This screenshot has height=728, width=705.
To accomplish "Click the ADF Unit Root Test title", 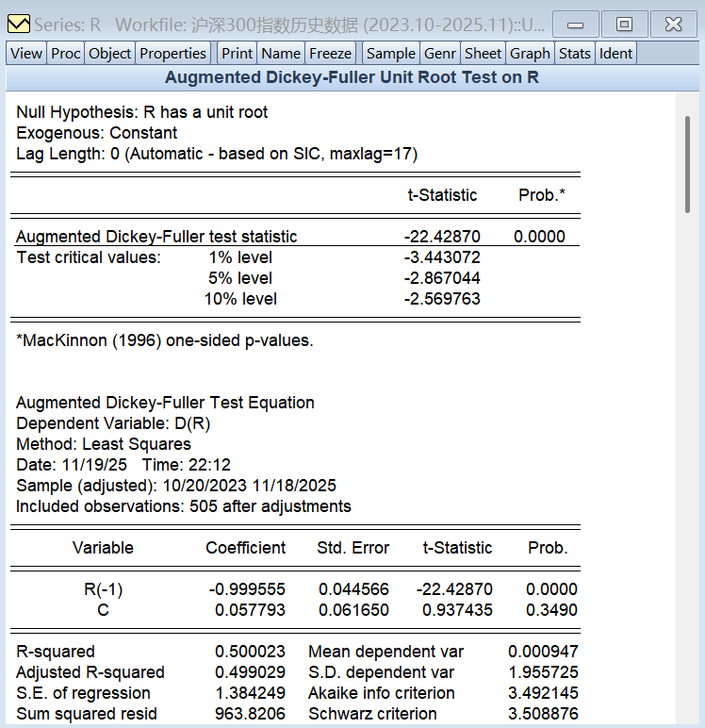I will click(352, 77).
